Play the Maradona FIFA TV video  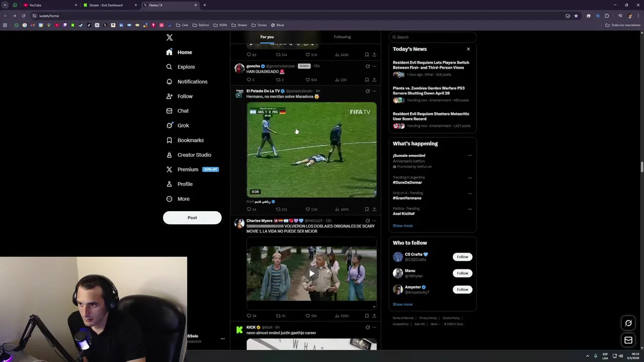pos(311,150)
